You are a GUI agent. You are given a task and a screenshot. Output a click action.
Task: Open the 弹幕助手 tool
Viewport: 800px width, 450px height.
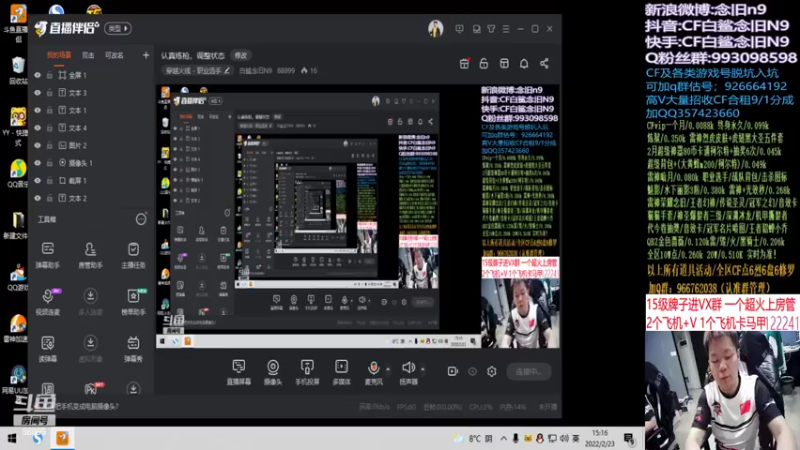(47, 255)
